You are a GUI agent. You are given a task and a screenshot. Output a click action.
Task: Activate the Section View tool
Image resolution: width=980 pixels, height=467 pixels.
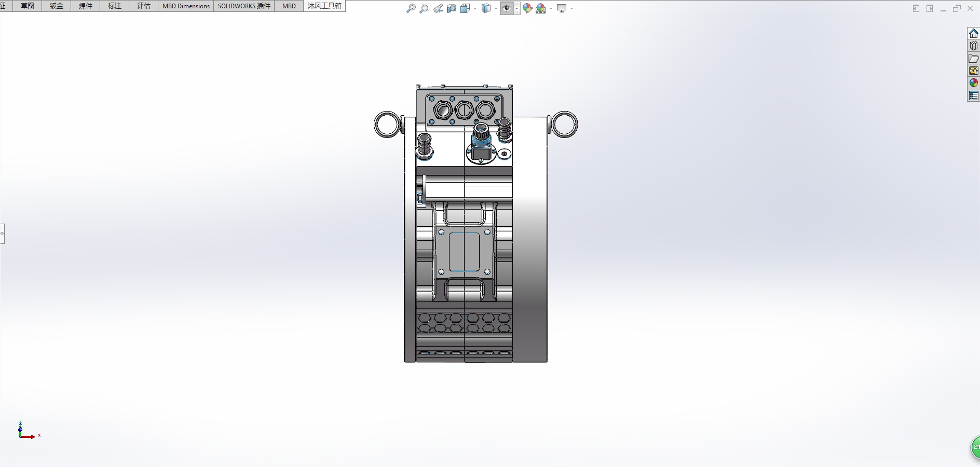[x=452, y=8]
